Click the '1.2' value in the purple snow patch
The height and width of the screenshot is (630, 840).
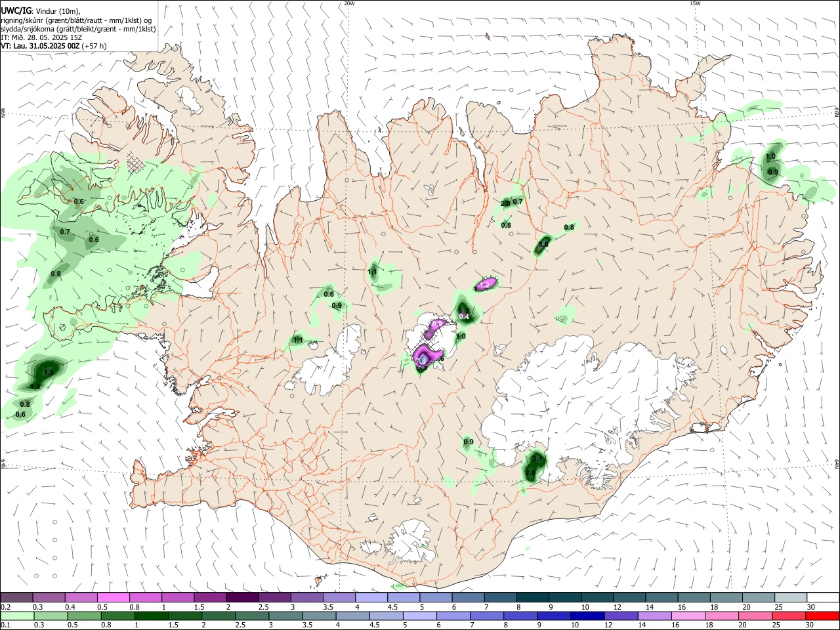click(484, 285)
